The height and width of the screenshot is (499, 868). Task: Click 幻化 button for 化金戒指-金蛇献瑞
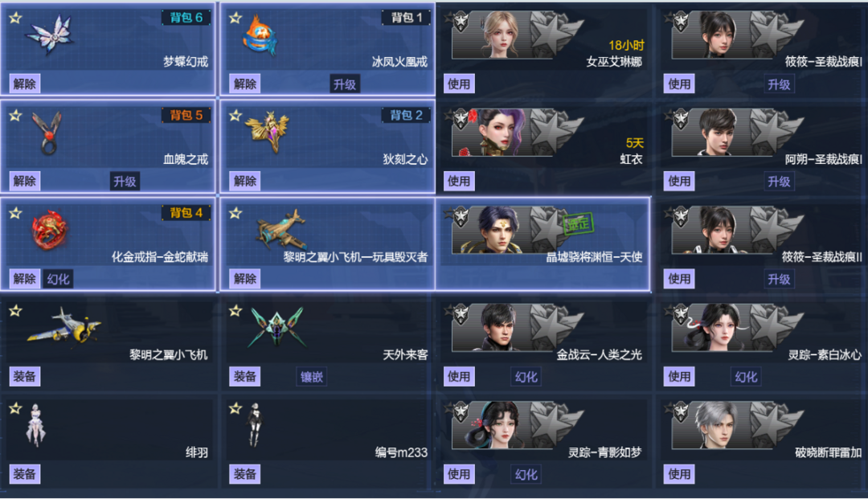[58, 279]
